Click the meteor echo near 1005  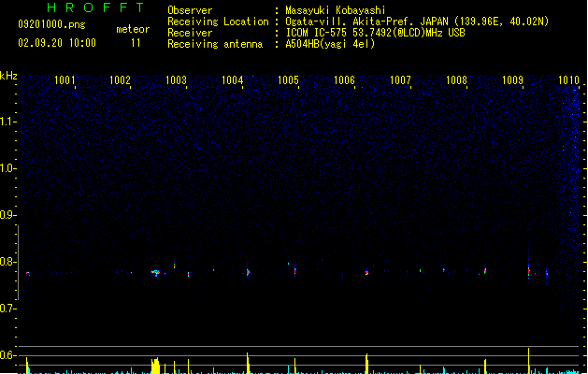point(295,270)
